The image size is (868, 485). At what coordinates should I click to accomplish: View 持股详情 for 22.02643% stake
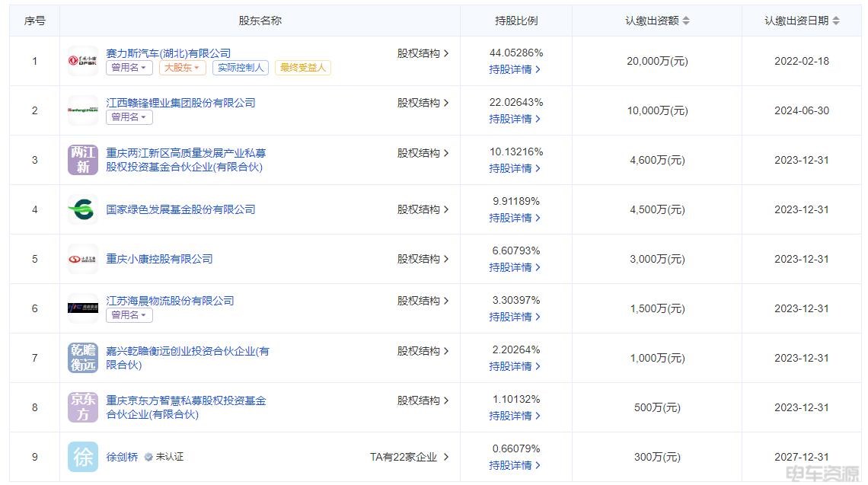pyautogui.click(x=515, y=119)
